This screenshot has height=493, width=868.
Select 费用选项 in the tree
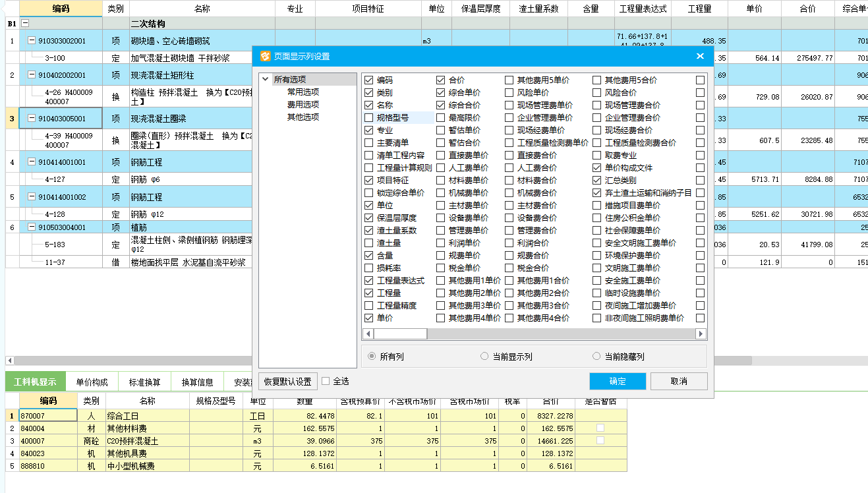coord(303,105)
